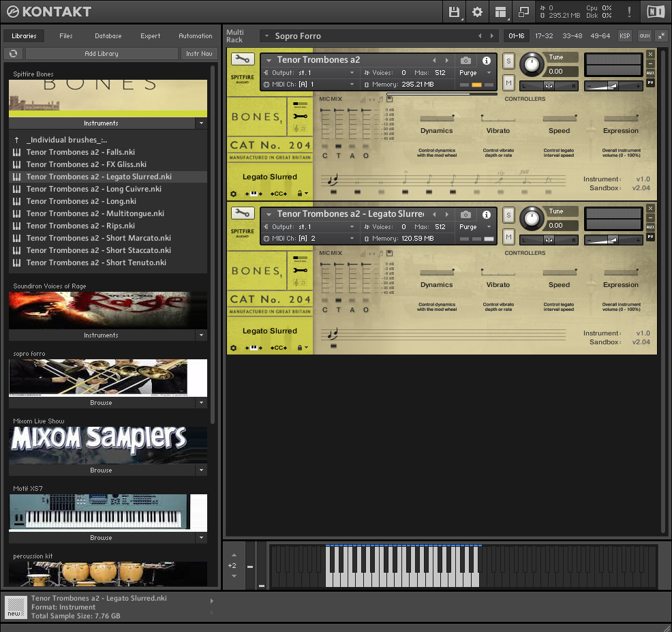Refresh the library list
This screenshot has width=672, height=632.
(13, 54)
